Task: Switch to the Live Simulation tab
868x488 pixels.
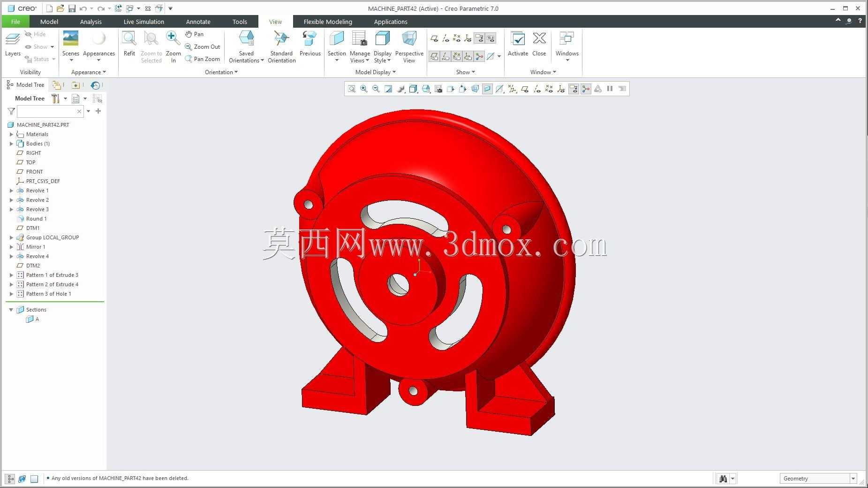Action: 143,22
